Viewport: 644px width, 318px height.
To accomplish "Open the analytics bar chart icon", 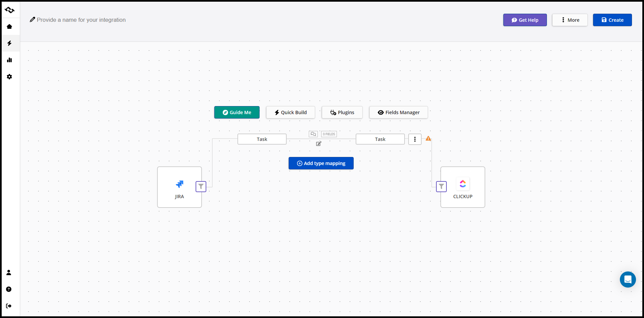I will pyautogui.click(x=9, y=60).
